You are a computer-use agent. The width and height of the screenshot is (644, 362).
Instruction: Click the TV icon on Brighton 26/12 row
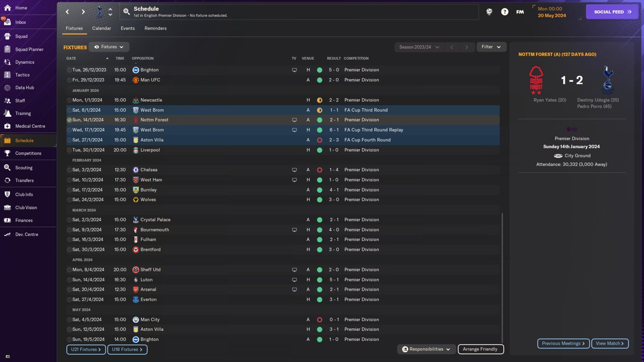(294, 70)
